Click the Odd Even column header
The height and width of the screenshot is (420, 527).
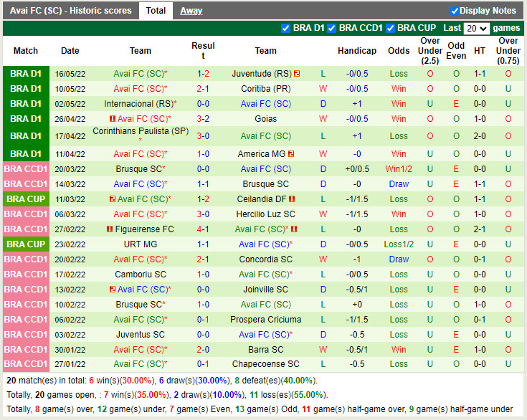point(456,51)
